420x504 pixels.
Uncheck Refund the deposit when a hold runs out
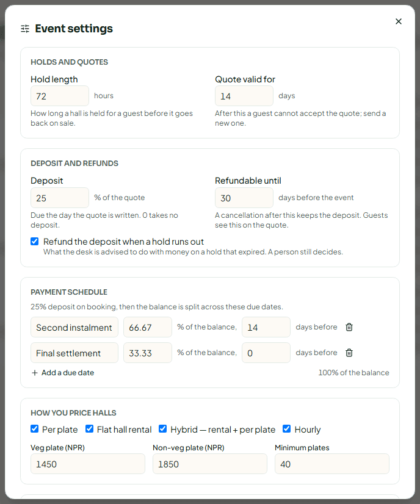(34, 242)
